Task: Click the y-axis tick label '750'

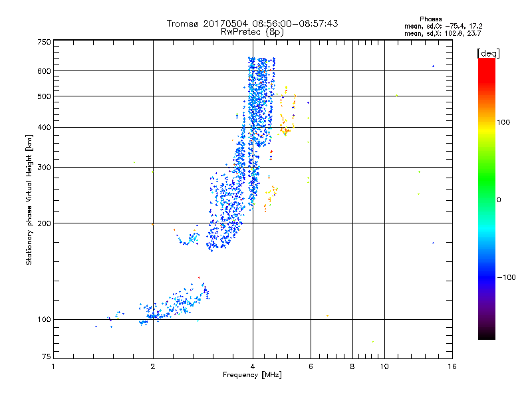Action: tap(44, 42)
